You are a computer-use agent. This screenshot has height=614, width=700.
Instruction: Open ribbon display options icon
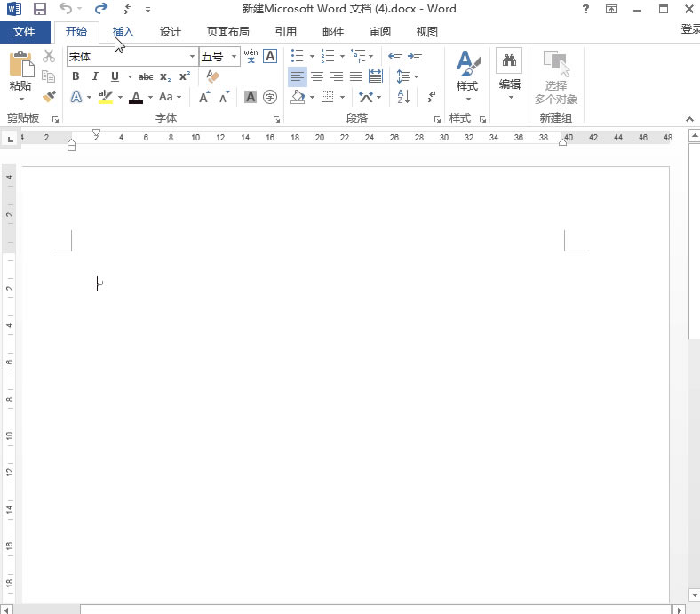pyautogui.click(x=611, y=9)
